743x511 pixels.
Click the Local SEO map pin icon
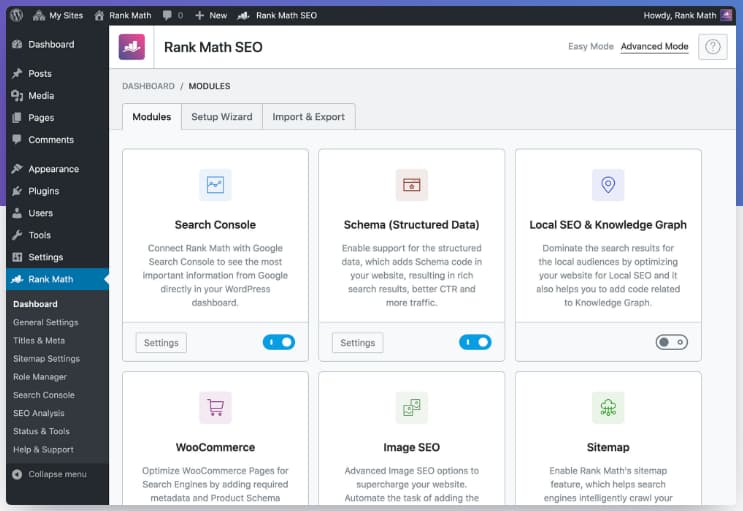click(x=608, y=185)
